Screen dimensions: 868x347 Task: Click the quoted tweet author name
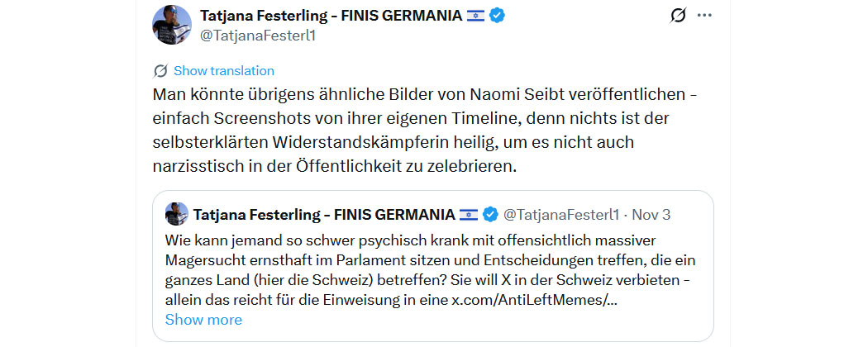(324, 215)
